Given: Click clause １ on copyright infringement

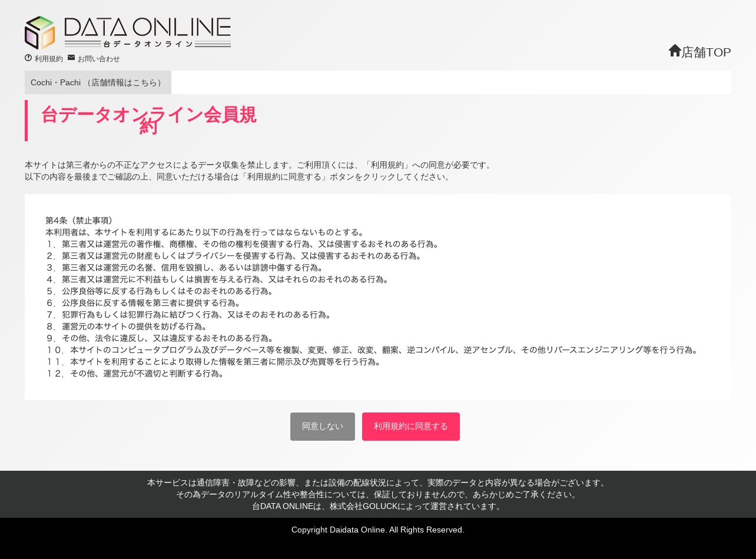Looking at the screenshot, I should click(x=244, y=244).
